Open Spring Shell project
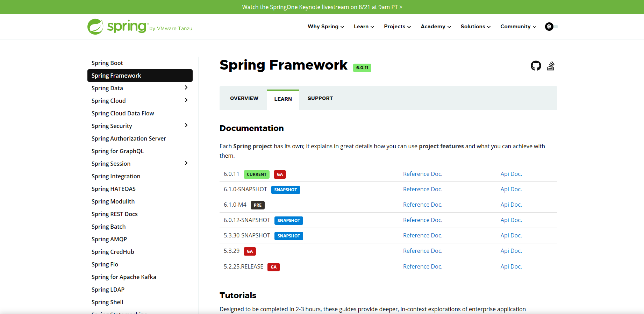Viewport: 644px width, 314px height. click(x=107, y=302)
